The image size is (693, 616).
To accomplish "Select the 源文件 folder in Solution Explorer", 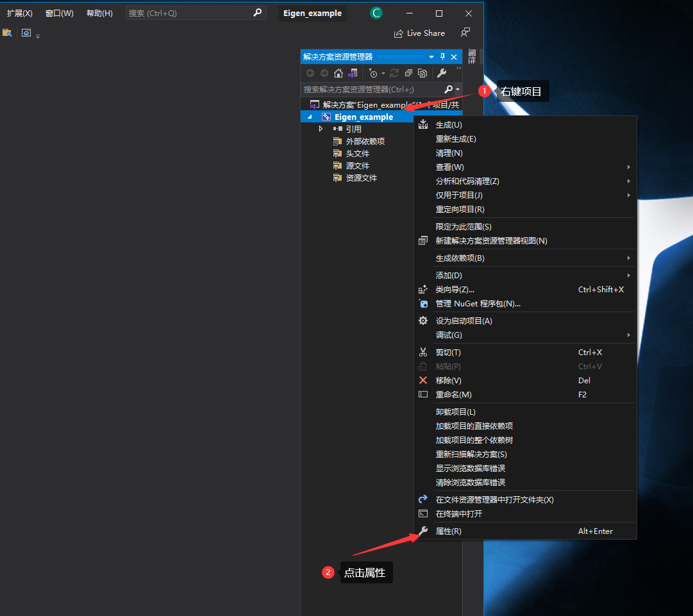I will (x=358, y=165).
